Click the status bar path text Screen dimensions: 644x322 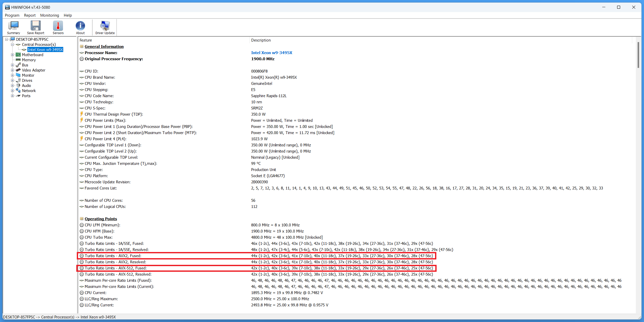click(x=59, y=317)
